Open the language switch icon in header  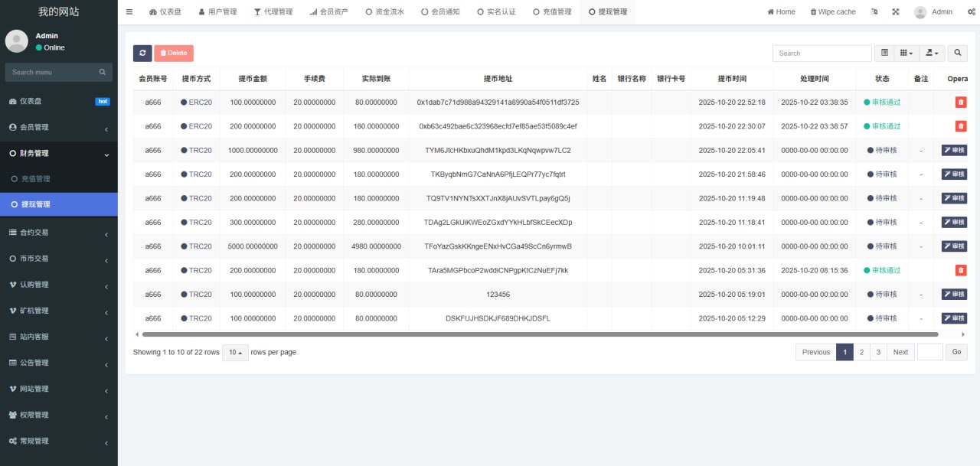pos(874,11)
